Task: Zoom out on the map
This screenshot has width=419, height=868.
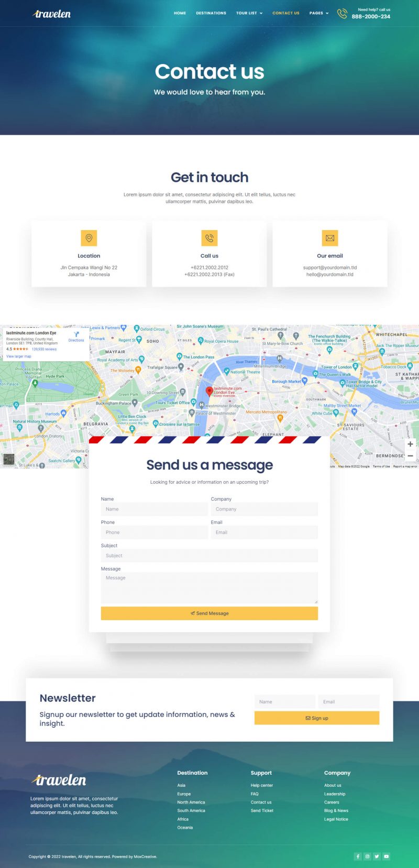Action: [410, 456]
